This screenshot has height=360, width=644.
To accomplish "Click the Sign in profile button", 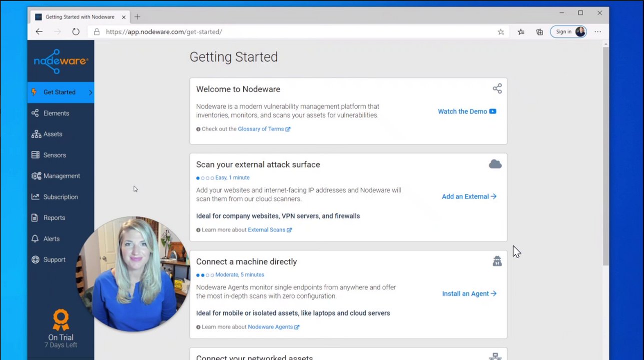I will (569, 31).
